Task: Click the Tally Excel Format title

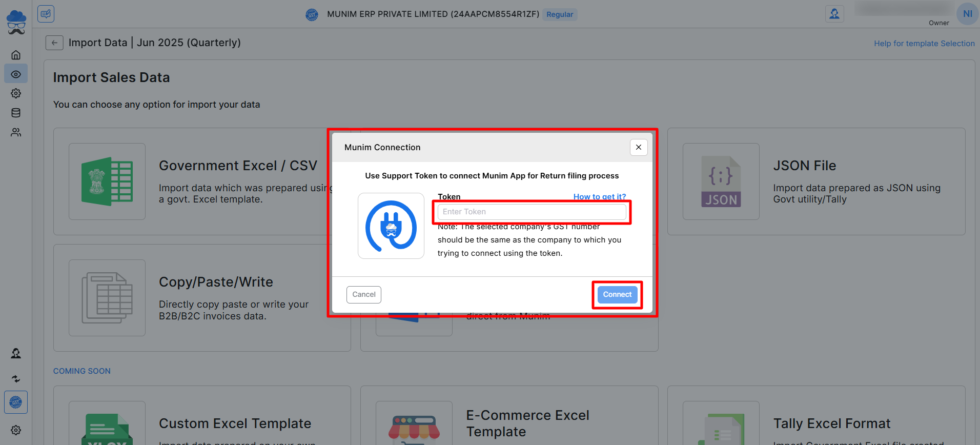Action: tap(831, 423)
